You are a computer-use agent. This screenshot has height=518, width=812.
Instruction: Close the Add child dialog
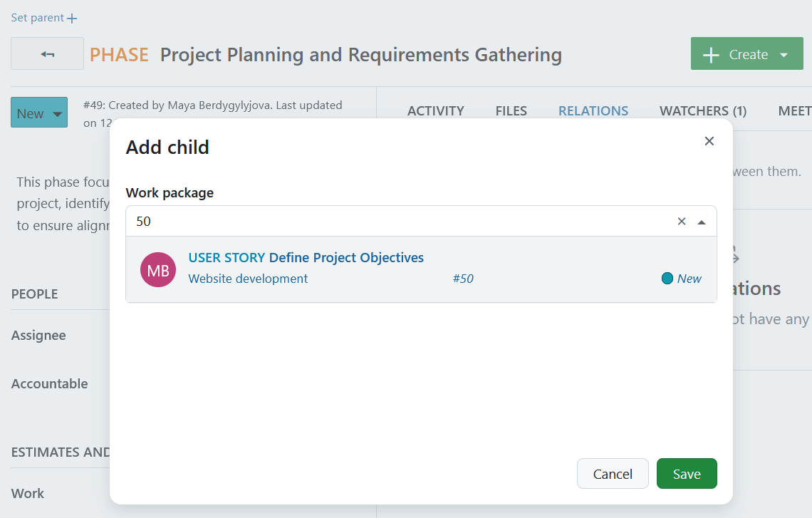click(x=709, y=141)
